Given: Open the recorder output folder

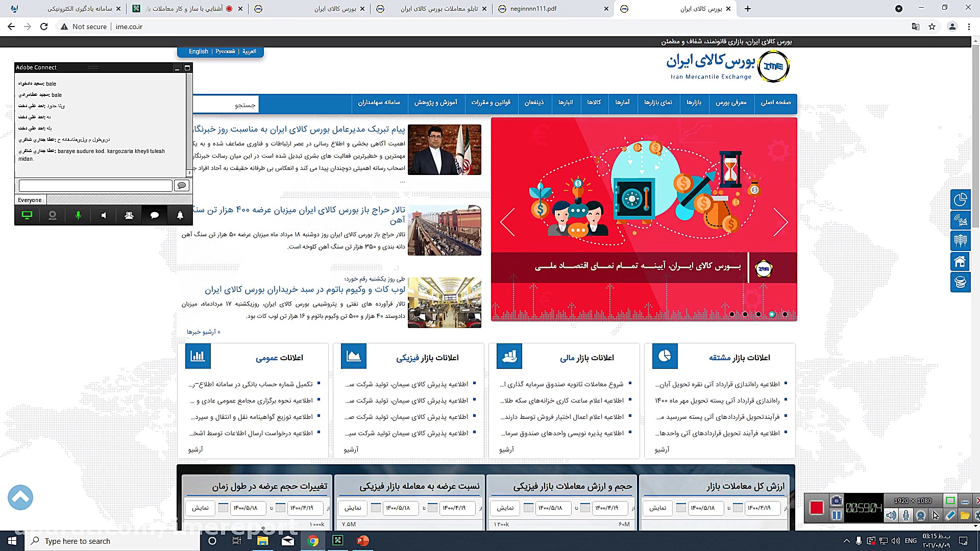Looking at the screenshot, I should pyautogui.click(x=965, y=515).
